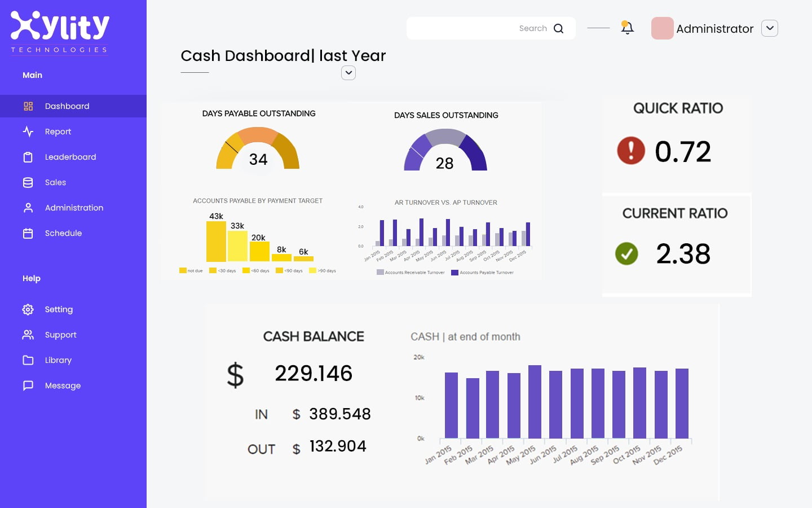Viewport: 812px width, 508px height.
Task: Click the Administrator name text
Action: pos(714,28)
